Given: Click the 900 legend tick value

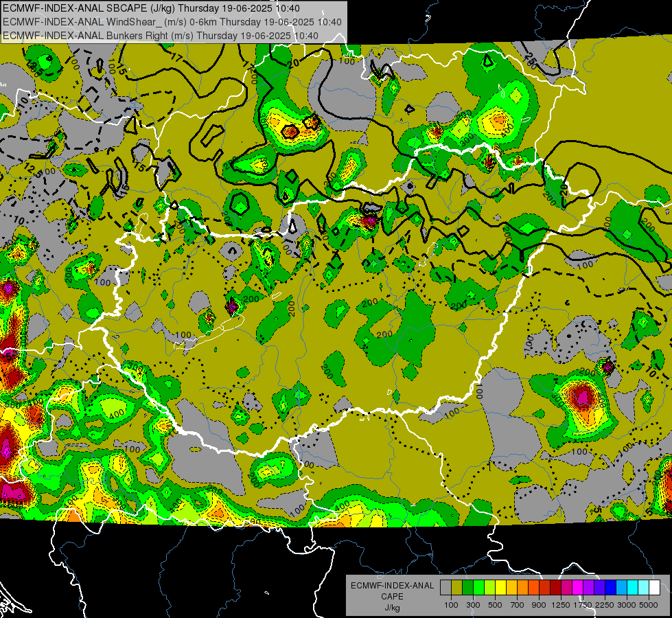Looking at the screenshot, I should pos(539,605).
